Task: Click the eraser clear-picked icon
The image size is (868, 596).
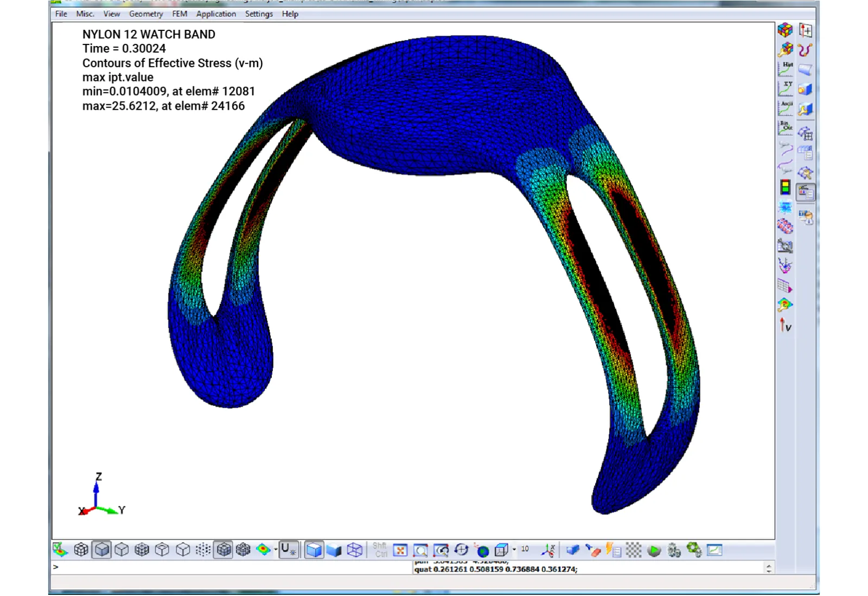Action: (593, 550)
